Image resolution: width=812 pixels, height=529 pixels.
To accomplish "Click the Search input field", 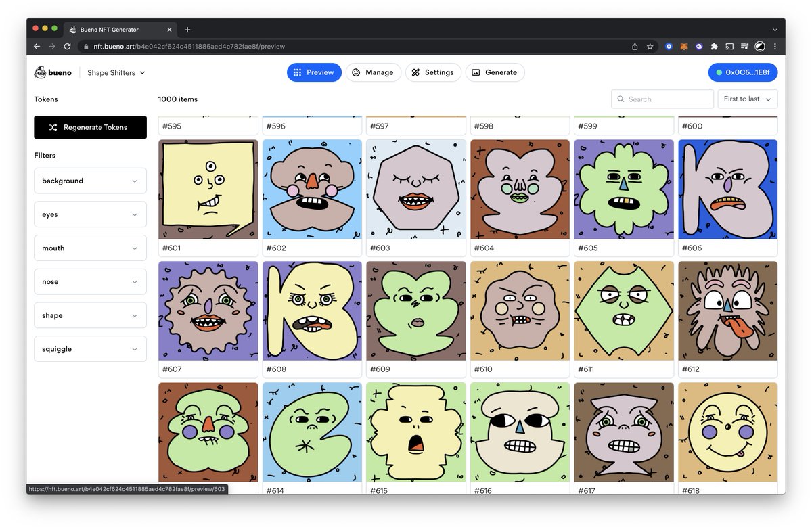I will tap(662, 99).
